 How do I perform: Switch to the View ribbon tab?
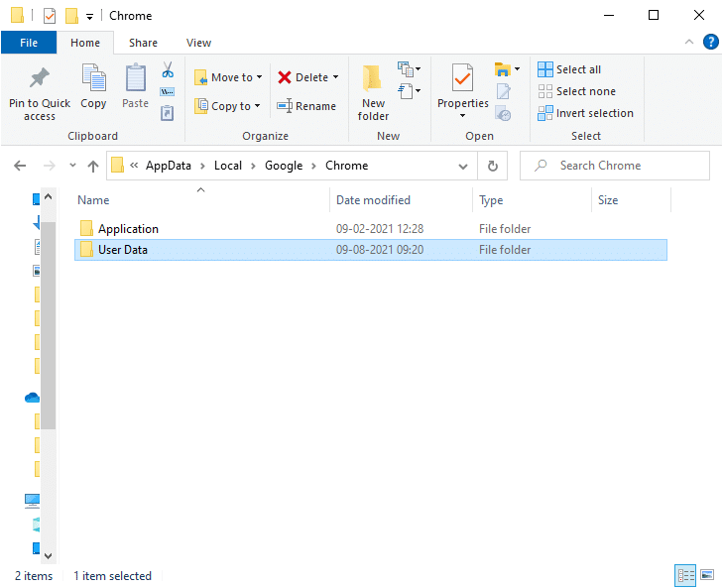click(198, 43)
